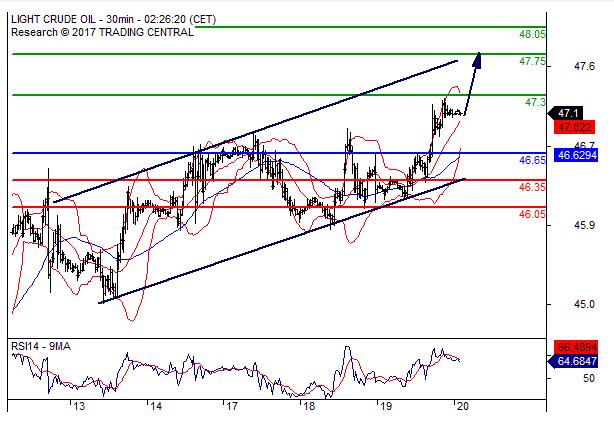This screenshot has width=614, height=424.
Task: Click the 47.6 price axis label
Action: click(x=584, y=67)
